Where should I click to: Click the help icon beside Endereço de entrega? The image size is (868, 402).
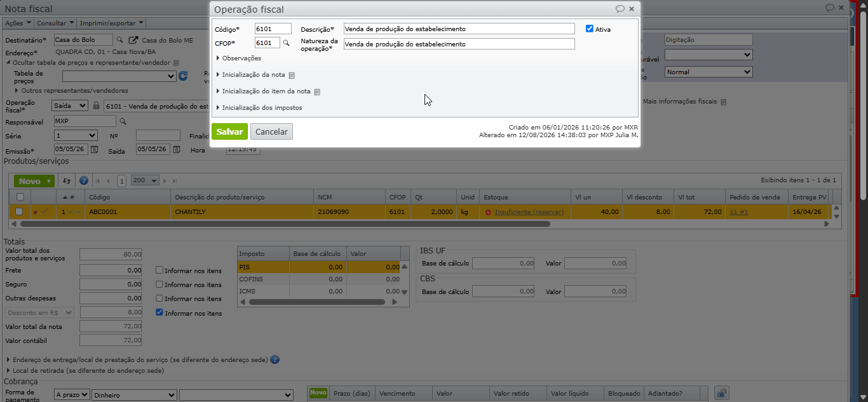[x=275, y=359]
